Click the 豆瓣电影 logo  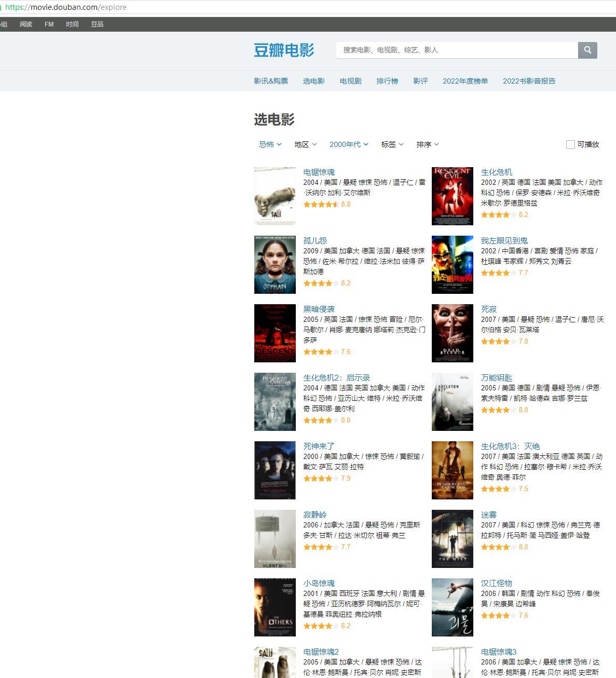(x=284, y=50)
